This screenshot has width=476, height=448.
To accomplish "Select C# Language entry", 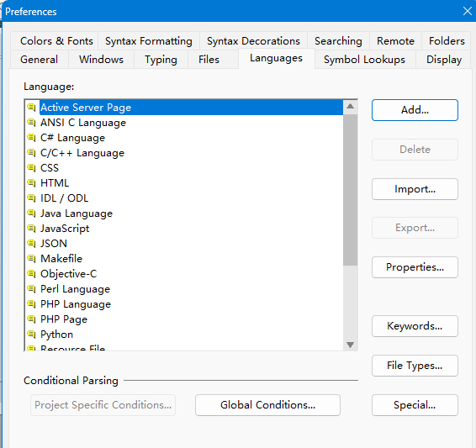I will pyautogui.click(x=184, y=138).
